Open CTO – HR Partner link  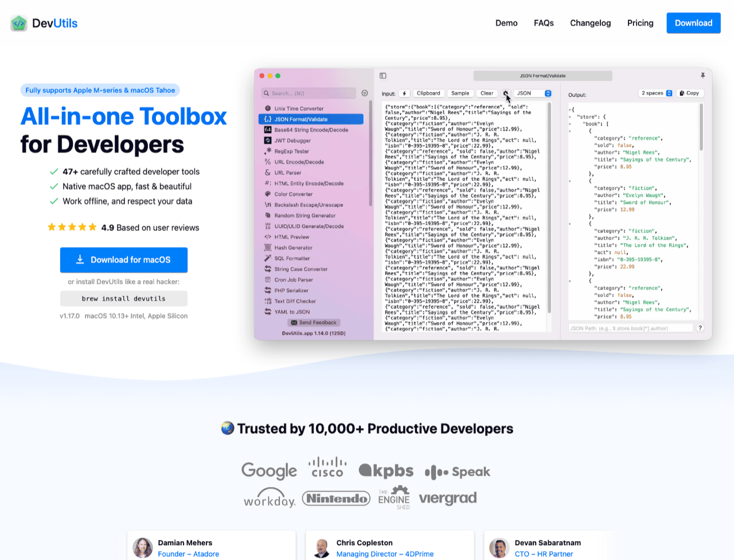point(544,554)
